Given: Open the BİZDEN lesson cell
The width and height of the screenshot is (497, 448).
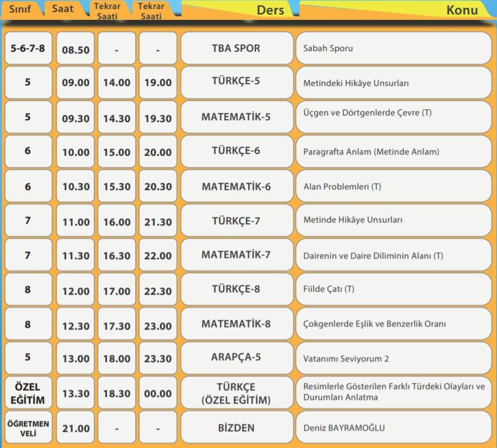Looking at the screenshot, I should (237, 428).
